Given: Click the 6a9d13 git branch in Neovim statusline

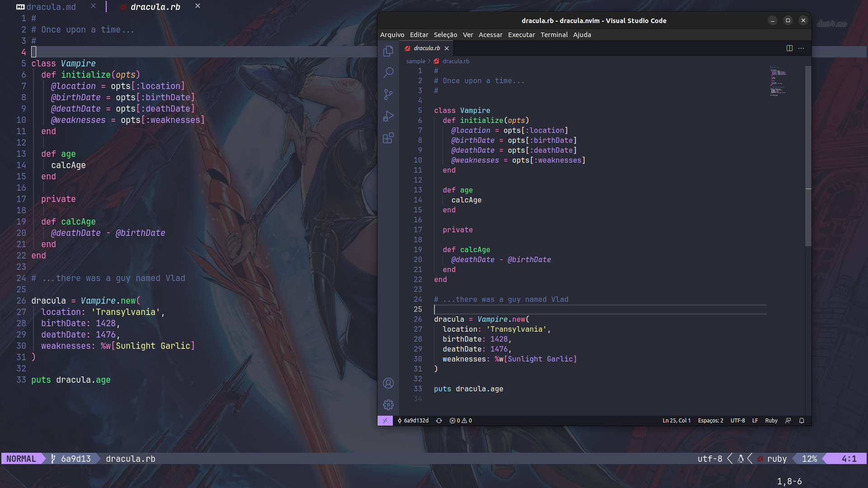Looking at the screenshot, I should (71, 459).
